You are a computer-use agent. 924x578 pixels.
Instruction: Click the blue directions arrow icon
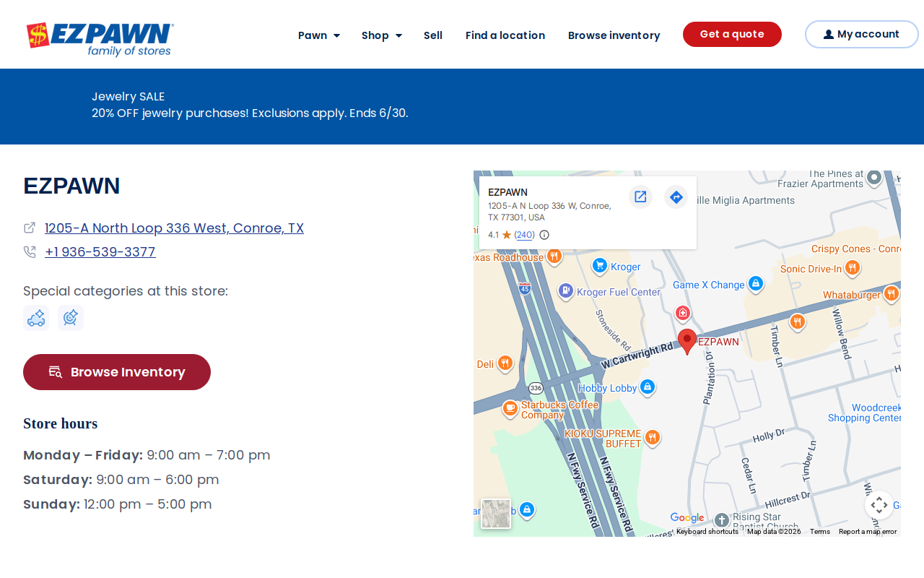(x=676, y=197)
